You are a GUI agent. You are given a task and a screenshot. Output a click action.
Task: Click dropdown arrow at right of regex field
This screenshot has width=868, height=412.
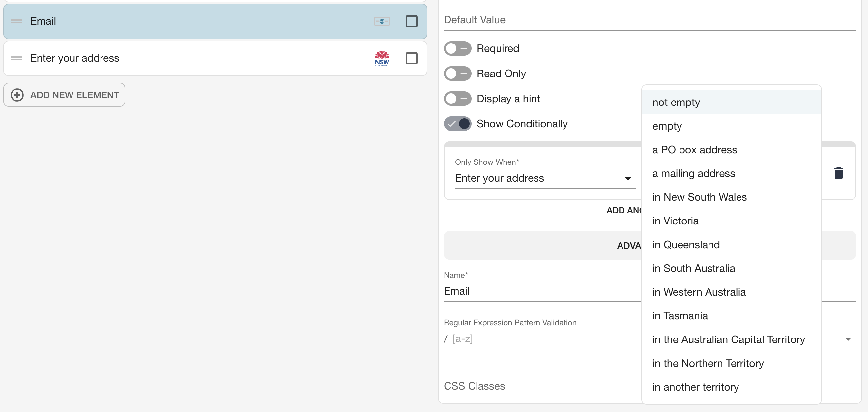(848, 339)
